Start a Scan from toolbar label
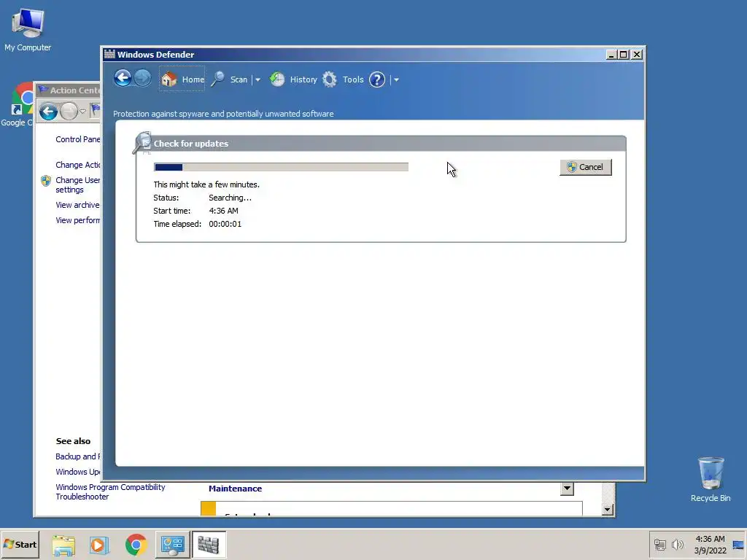Screen dimensions: 747x560 (239, 79)
